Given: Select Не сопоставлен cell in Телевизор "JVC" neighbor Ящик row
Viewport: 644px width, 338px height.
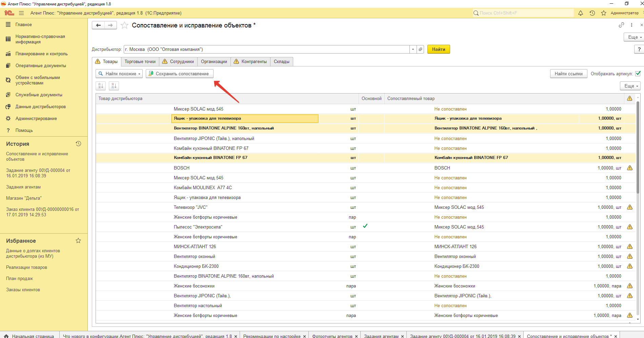Looking at the screenshot, I should coord(450,197).
